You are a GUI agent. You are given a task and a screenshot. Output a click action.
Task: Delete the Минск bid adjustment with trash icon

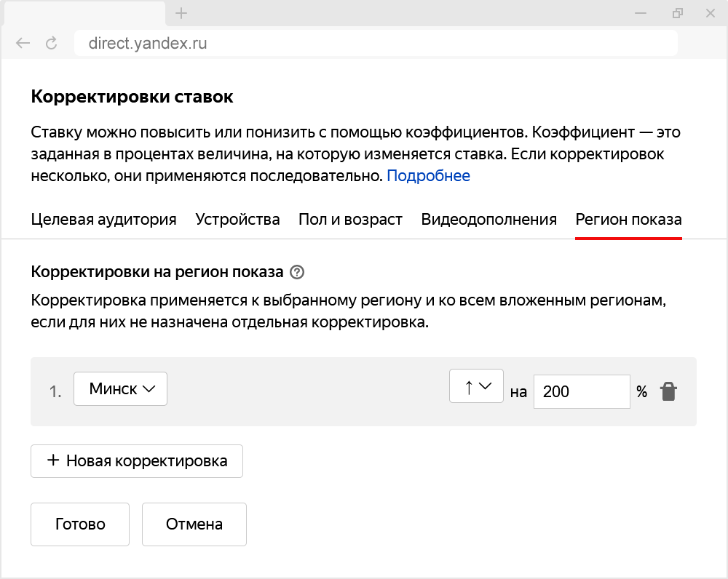668,392
